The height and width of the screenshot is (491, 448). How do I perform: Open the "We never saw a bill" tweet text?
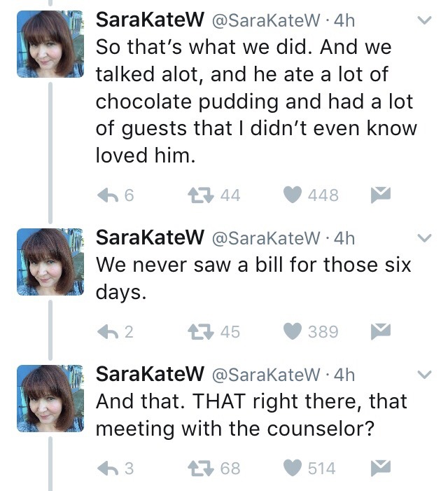(x=252, y=277)
